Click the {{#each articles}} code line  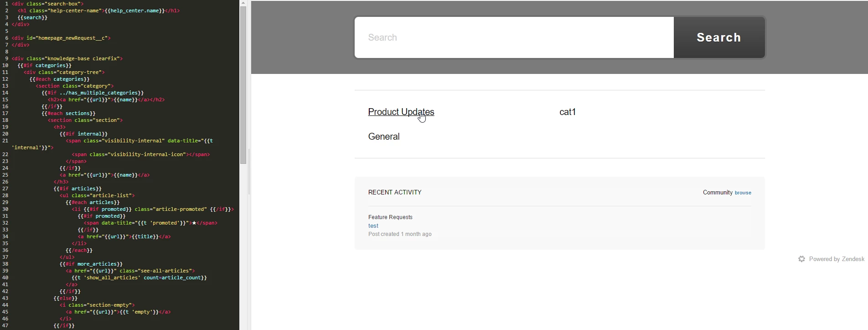[x=93, y=202]
